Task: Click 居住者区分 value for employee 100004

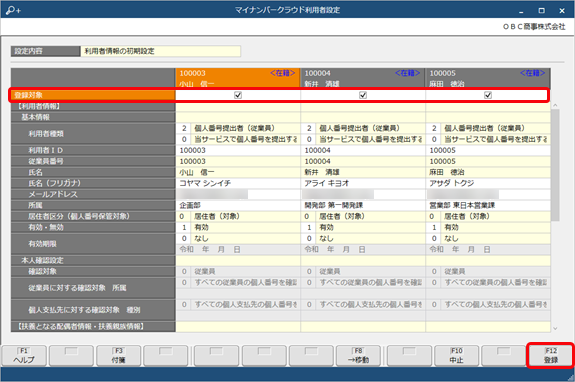Action: coord(363,216)
